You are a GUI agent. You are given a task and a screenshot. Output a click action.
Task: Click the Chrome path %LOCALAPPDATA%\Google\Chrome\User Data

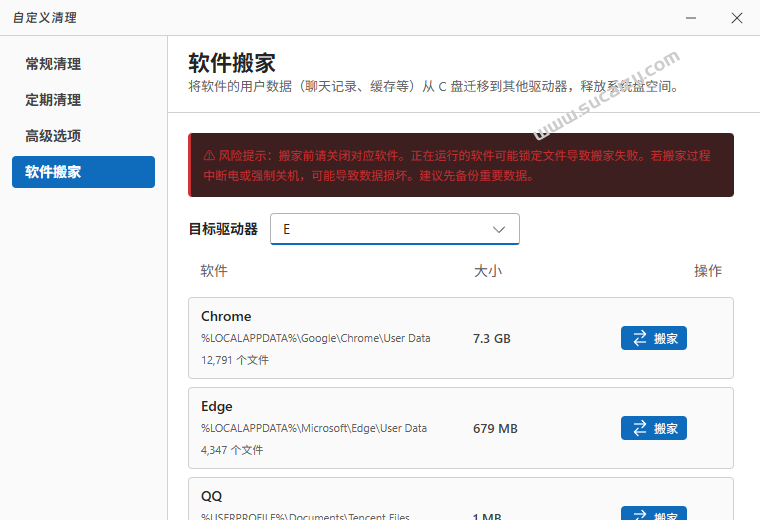[x=316, y=338]
